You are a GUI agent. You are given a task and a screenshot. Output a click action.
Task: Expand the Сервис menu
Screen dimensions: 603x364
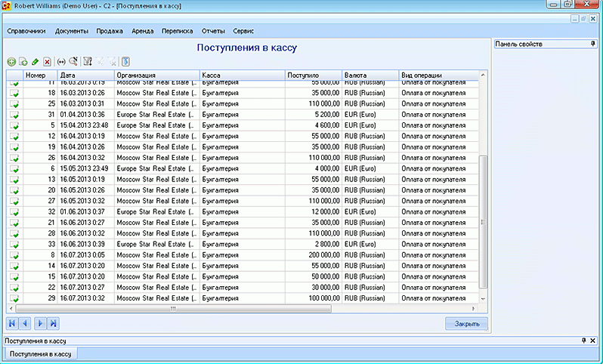coord(243,31)
